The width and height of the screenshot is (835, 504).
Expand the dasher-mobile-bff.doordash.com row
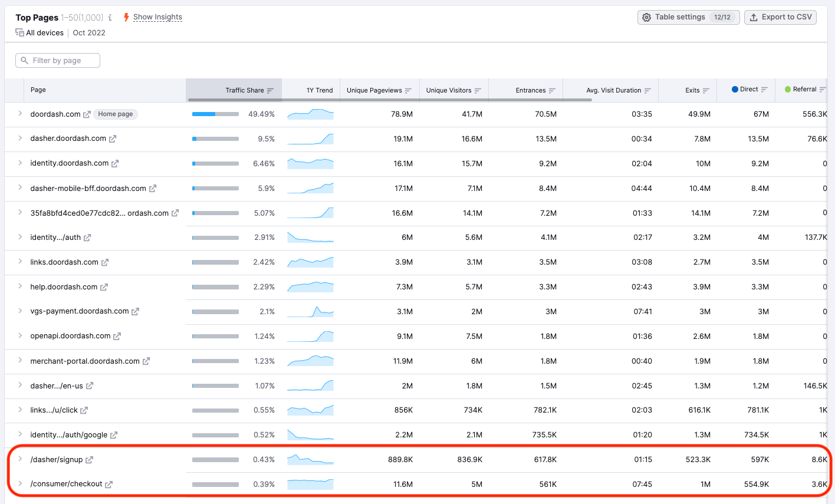19,187
